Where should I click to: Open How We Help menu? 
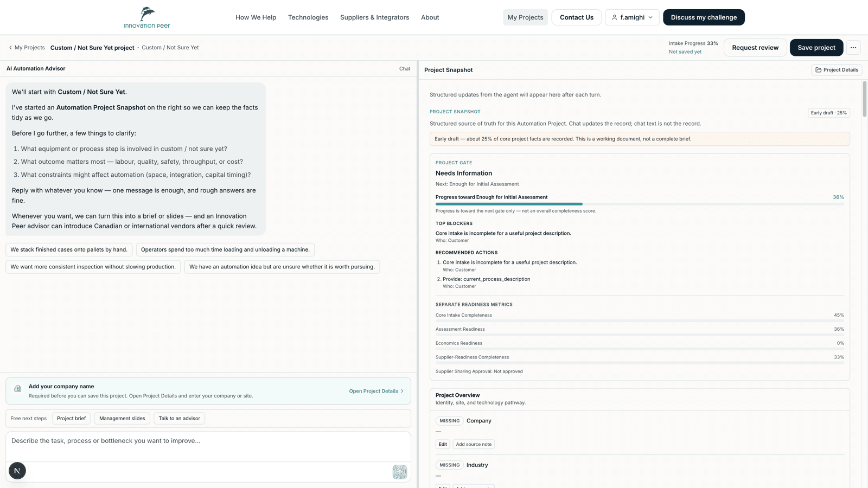coord(256,17)
